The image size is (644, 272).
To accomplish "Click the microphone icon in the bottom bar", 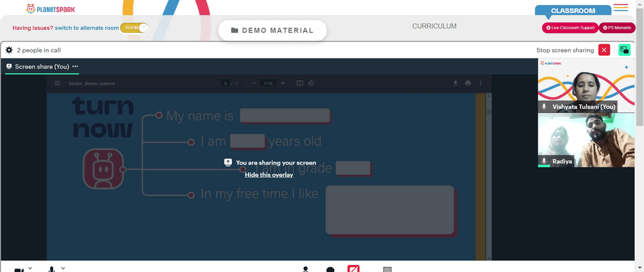I will click(52, 269).
